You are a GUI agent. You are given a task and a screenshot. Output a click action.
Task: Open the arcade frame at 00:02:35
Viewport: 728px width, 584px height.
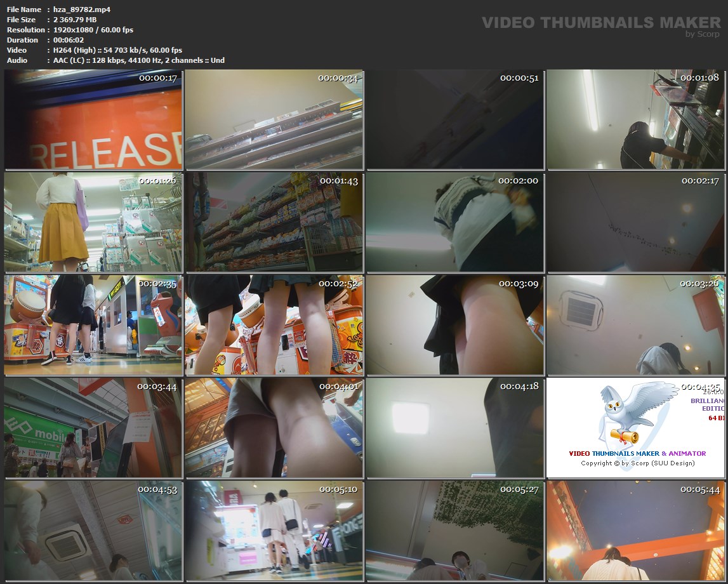[x=93, y=325]
